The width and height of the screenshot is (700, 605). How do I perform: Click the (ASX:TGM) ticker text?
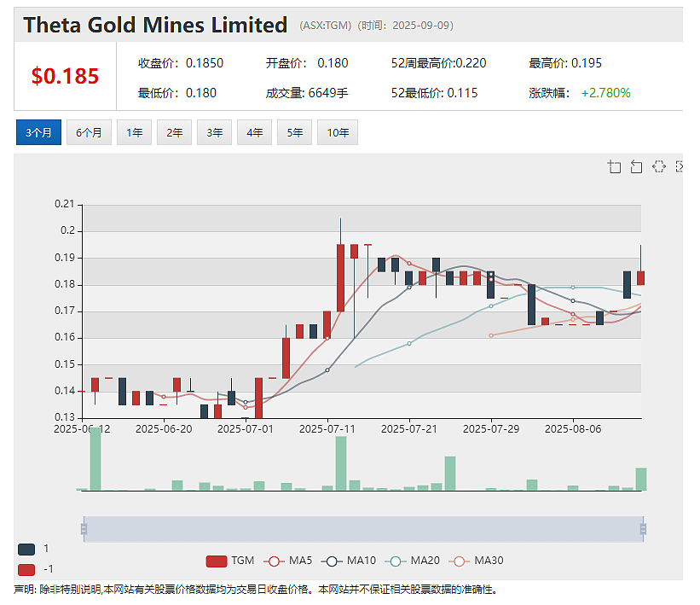click(x=326, y=26)
